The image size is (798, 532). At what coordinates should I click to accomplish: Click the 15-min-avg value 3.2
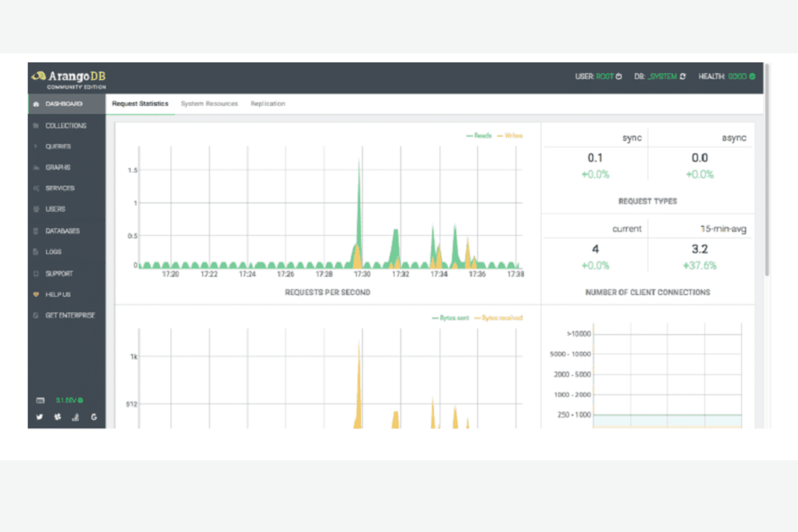pos(700,249)
